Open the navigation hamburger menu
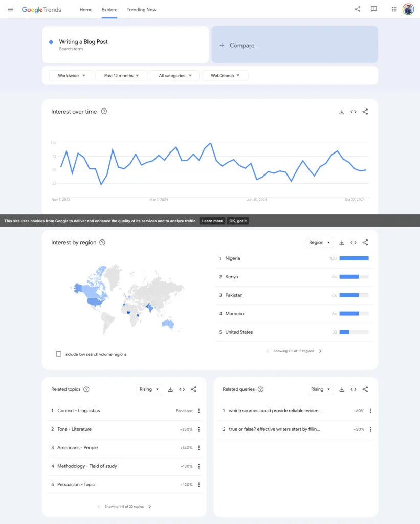The image size is (420, 524). (x=10, y=9)
